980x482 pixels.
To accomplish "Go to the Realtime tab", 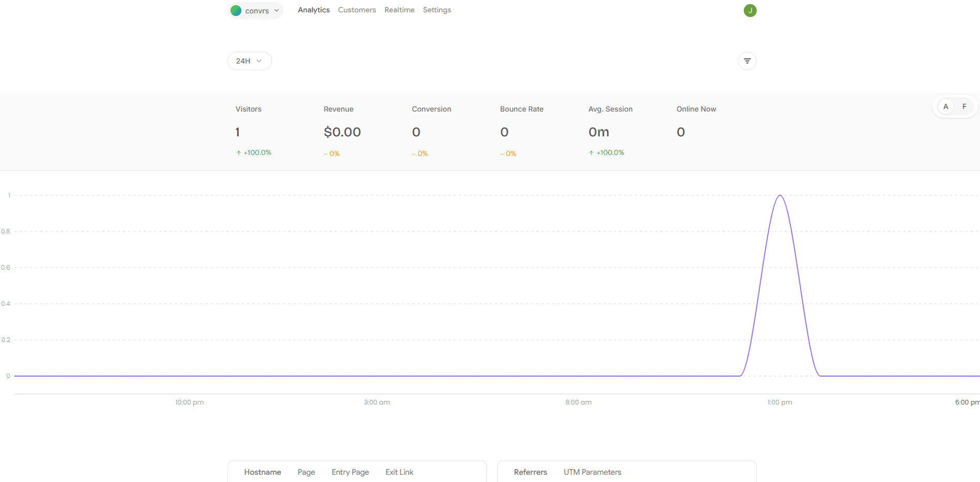I will [400, 10].
